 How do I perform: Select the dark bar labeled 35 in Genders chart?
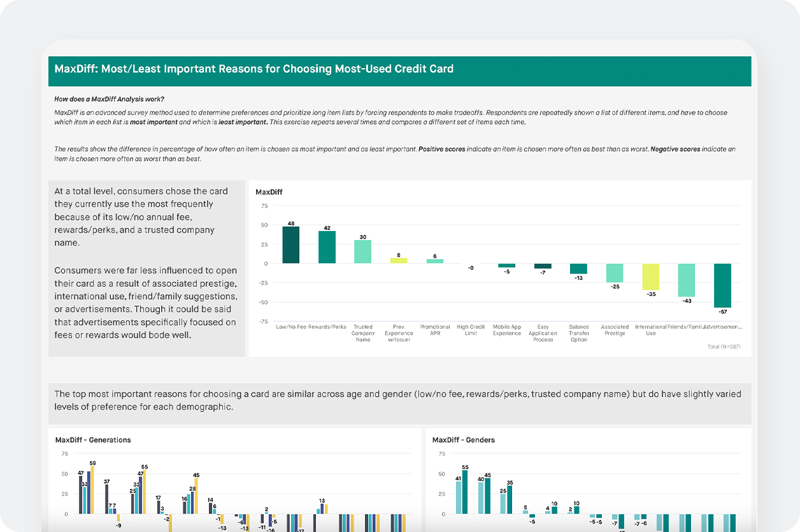coord(510,500)
